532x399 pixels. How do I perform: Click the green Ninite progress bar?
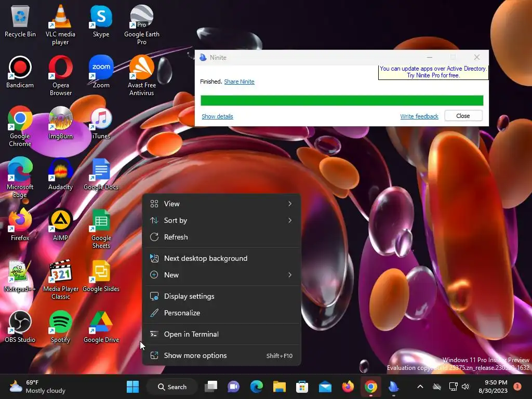(x=342, y=100)
